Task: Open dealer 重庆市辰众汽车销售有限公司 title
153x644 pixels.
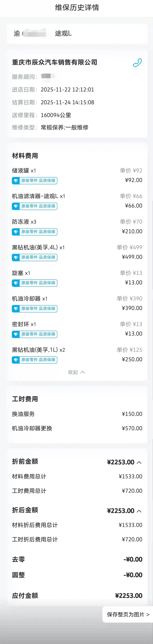Action: coord(55,62)
